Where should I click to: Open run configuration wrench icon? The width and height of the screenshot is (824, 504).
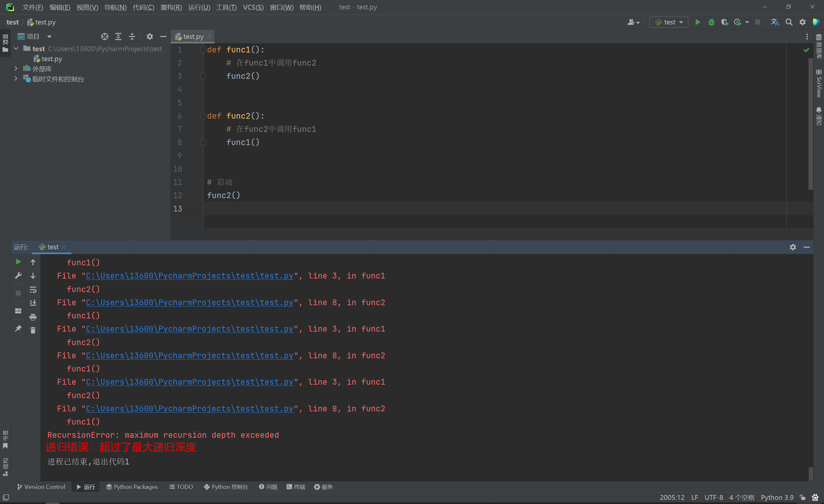pyautogui.click(x=18, y=275)
